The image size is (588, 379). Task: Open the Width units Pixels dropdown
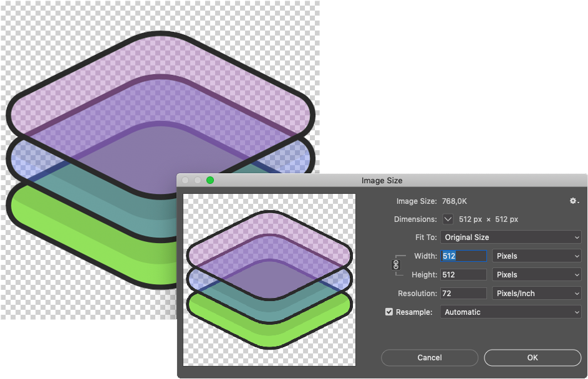[537, 256]
